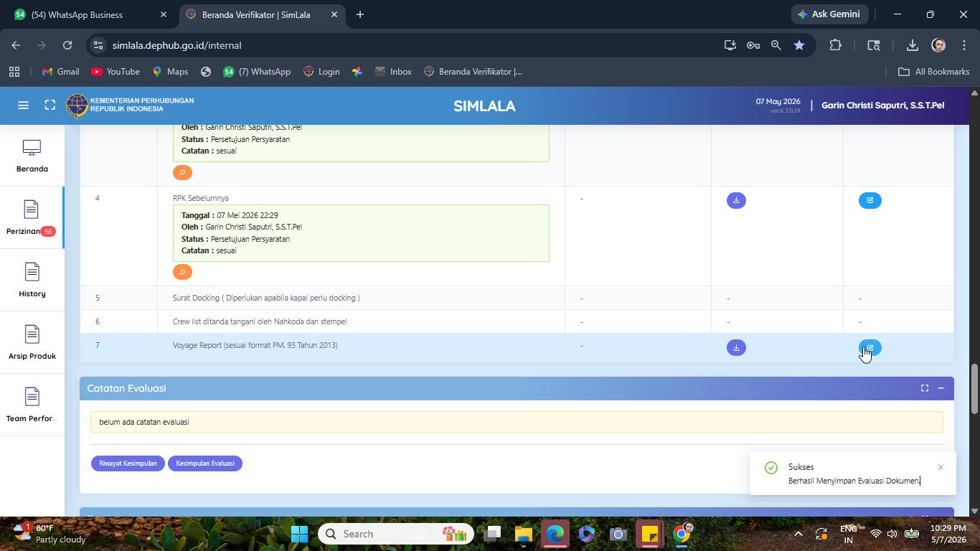Click the page vertical scrollbar thumb
980x551 pixels.
(x=974, y=389)
